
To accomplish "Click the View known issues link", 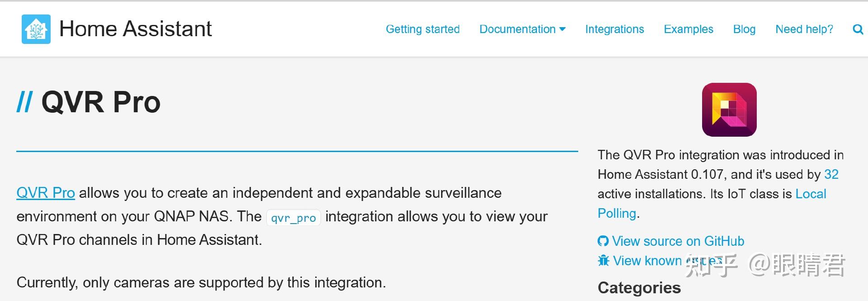I will click(x=668, y=261).
